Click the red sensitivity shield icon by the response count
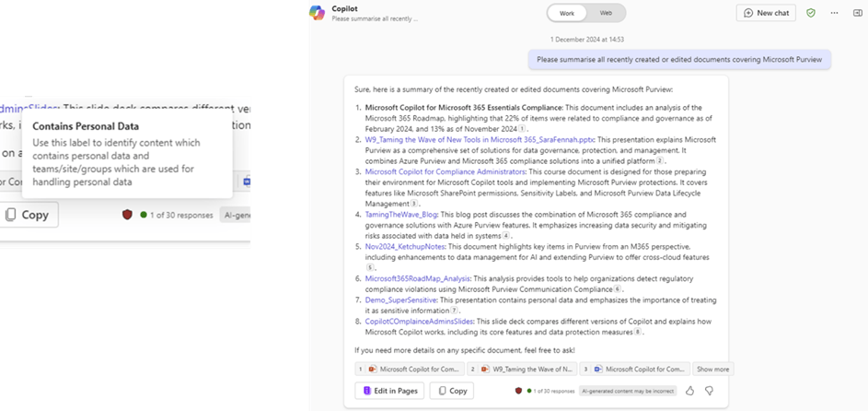The height and width of the screenshot is (411, 868). click(519, 391)
